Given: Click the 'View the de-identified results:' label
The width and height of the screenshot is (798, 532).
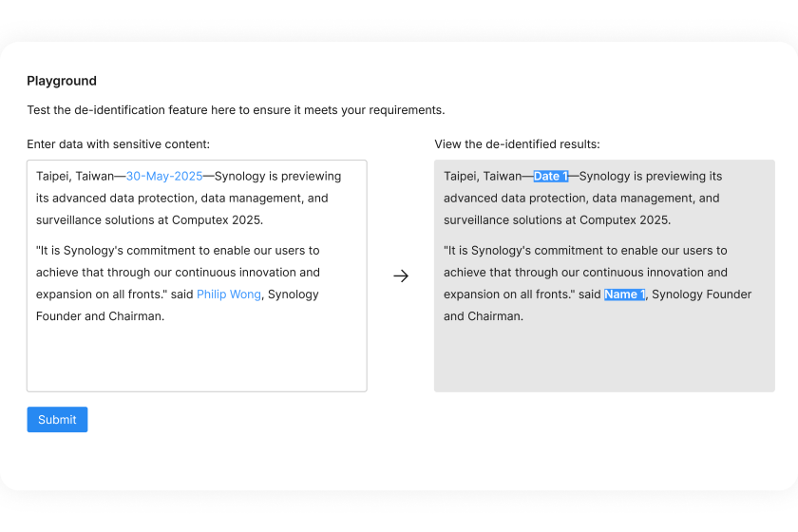Looking at the screenshot, I should click(x=517, y=144).
